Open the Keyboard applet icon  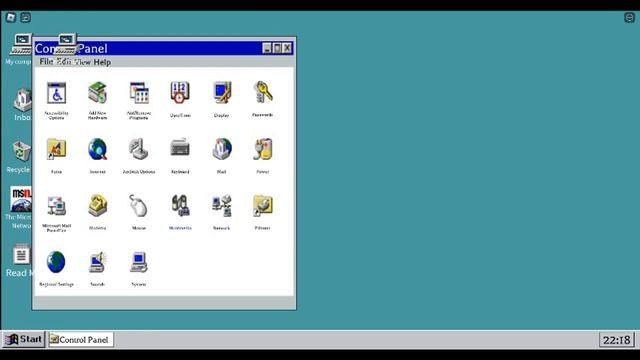pyautogui.click(x=180, y=148)
